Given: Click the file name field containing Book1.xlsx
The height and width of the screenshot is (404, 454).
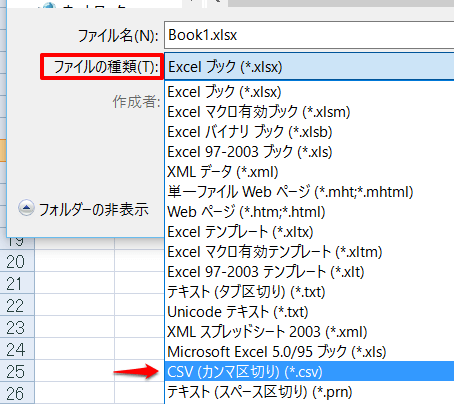Looking at the screenshot, I should (x=309, y=35).
